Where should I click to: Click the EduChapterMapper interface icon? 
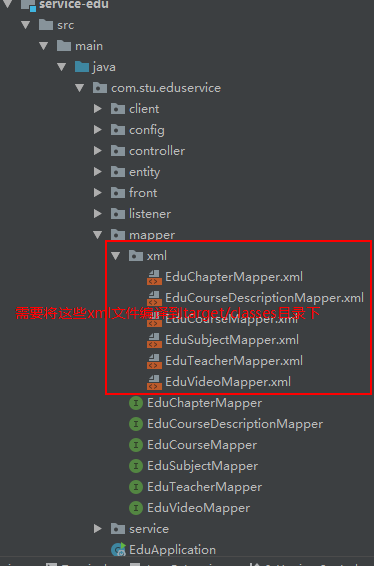coord(136,403)
